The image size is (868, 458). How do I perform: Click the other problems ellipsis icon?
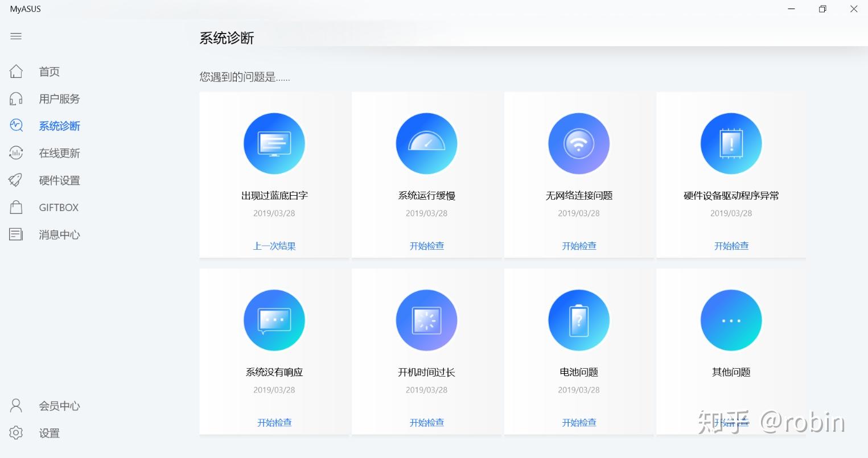click(731, 320)
